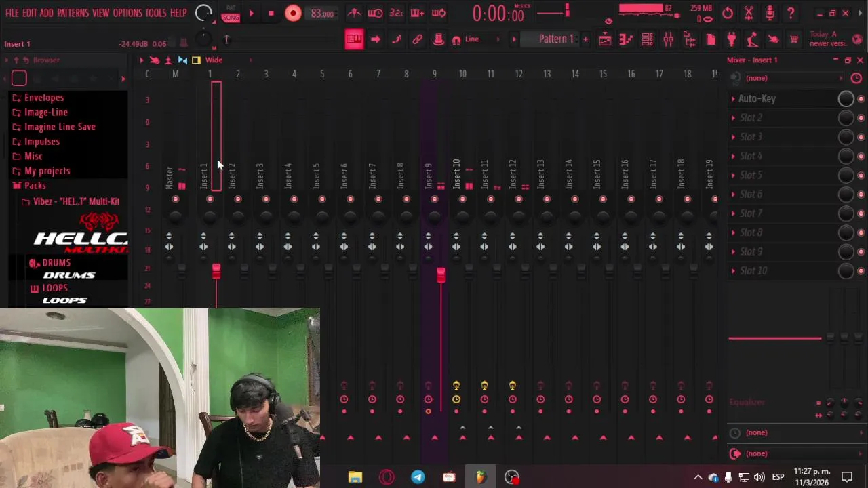The width and height of the screenshot is (868, 488).
Task: Click the tempo field showing 83.000
Action: [322, 14]
